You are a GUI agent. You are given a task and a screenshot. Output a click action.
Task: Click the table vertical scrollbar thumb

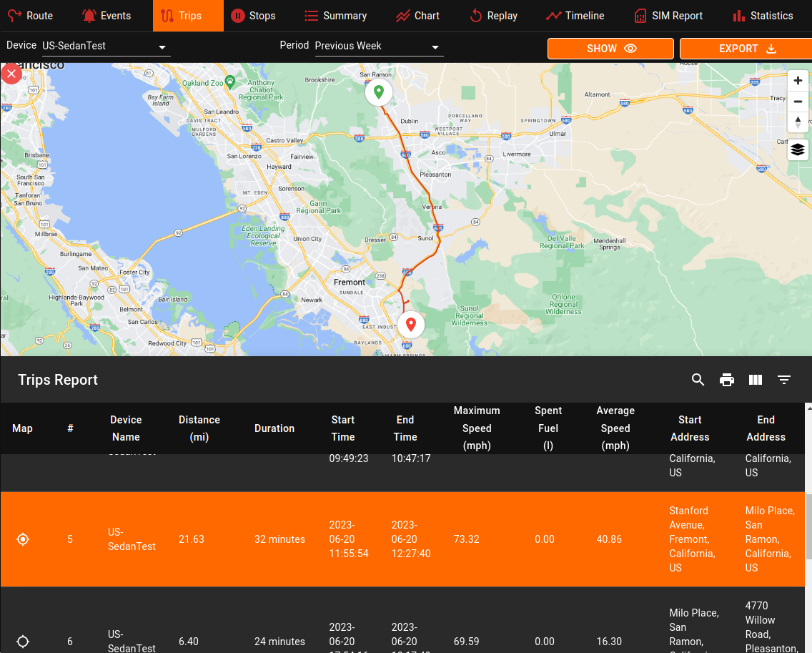808,526
